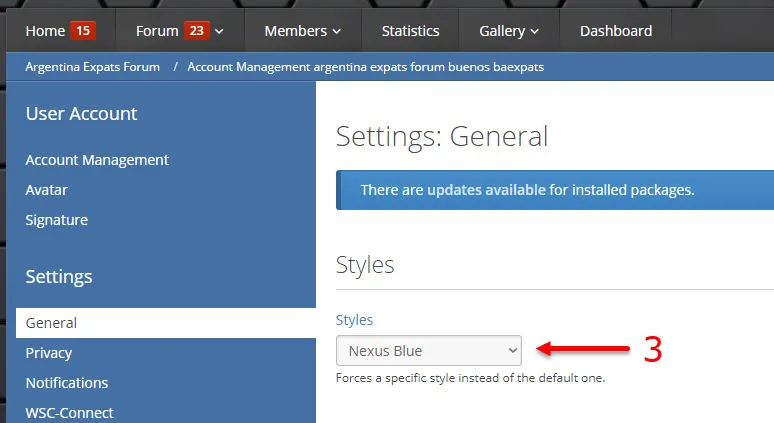Image resolution: width=774 pixels, height=423 pixels.
Task: Open WSC-Connect settings in the sidebar
Action: point(70,412)
